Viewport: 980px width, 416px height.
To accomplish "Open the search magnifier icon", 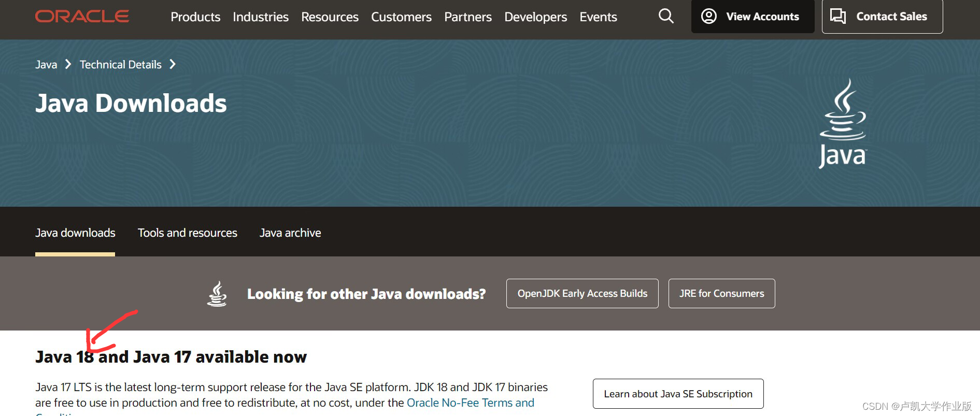I will coord(666,17).
